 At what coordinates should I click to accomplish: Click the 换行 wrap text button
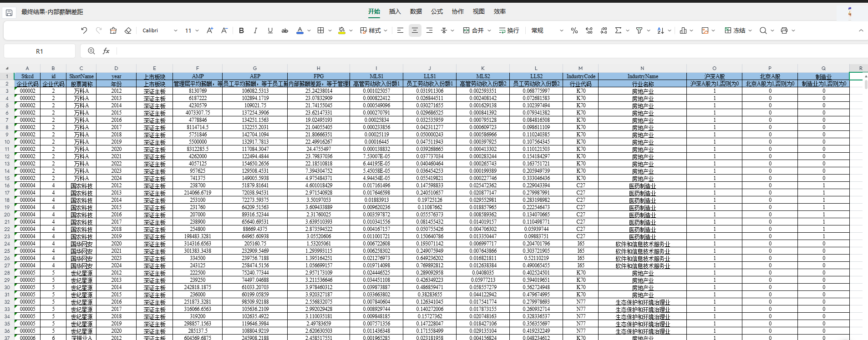coord(509,30)
